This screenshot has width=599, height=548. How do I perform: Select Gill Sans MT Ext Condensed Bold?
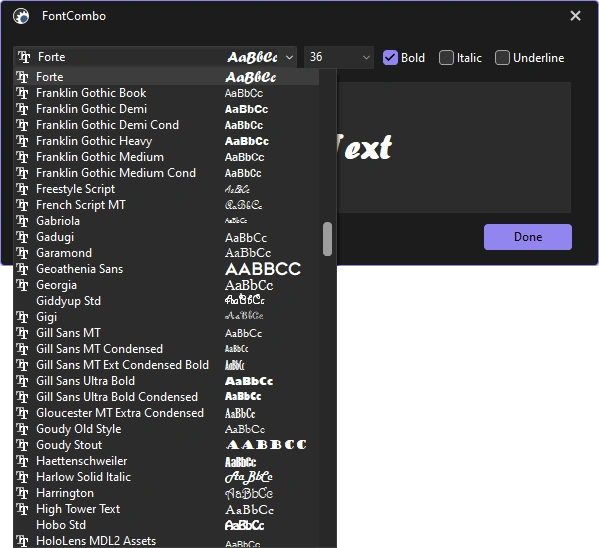coord(167,365)
